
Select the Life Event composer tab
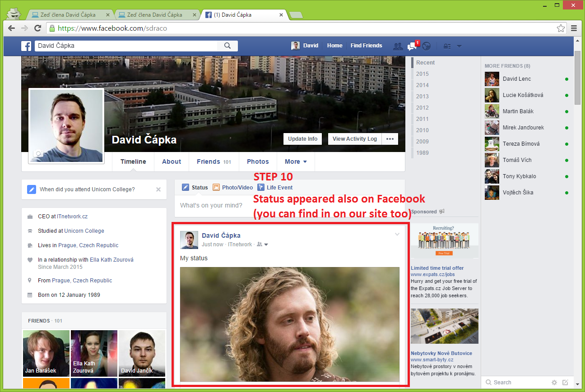coord(275,188)
